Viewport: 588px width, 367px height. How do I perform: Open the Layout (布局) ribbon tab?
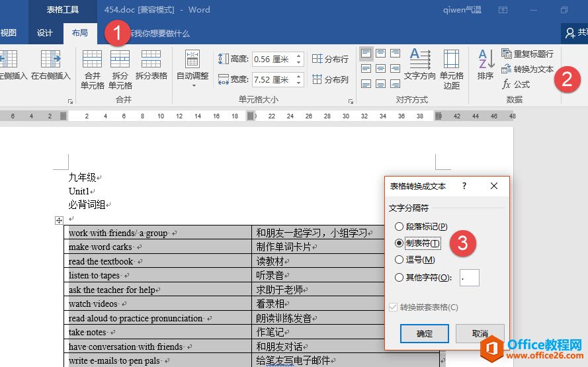(x=79, y=33)
